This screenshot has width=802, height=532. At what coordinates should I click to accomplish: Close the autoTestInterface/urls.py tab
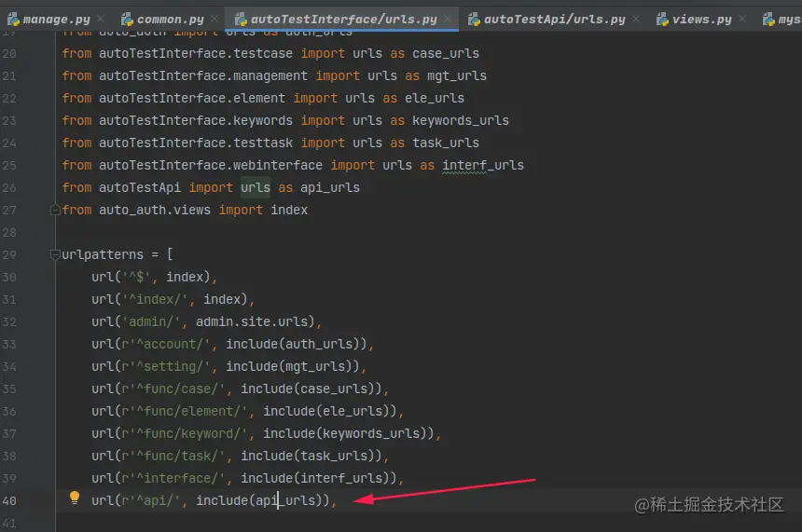pos(448,19)
